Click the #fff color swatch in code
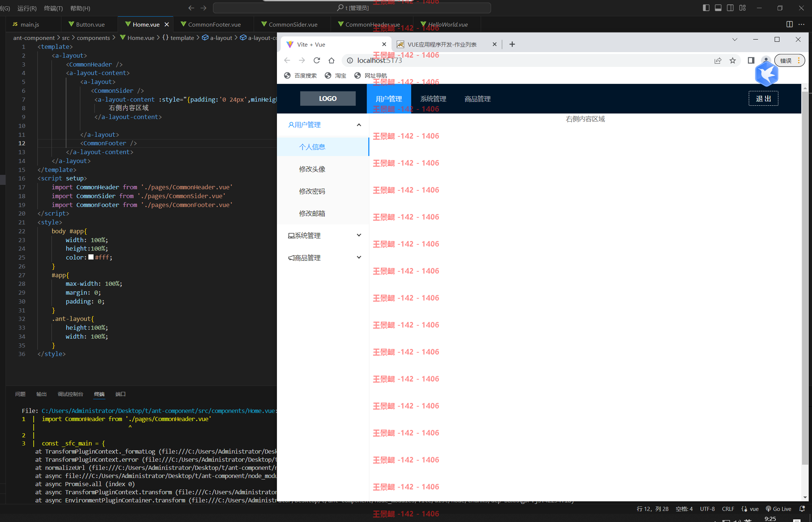This screenshot has height=522, width=812. 91,257
